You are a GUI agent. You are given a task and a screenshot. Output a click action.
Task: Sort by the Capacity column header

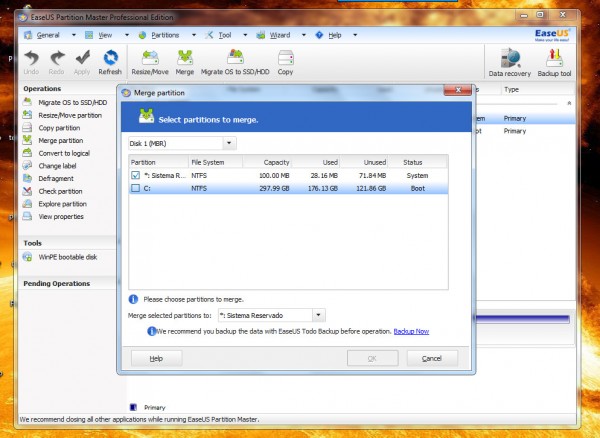point(267,162)
